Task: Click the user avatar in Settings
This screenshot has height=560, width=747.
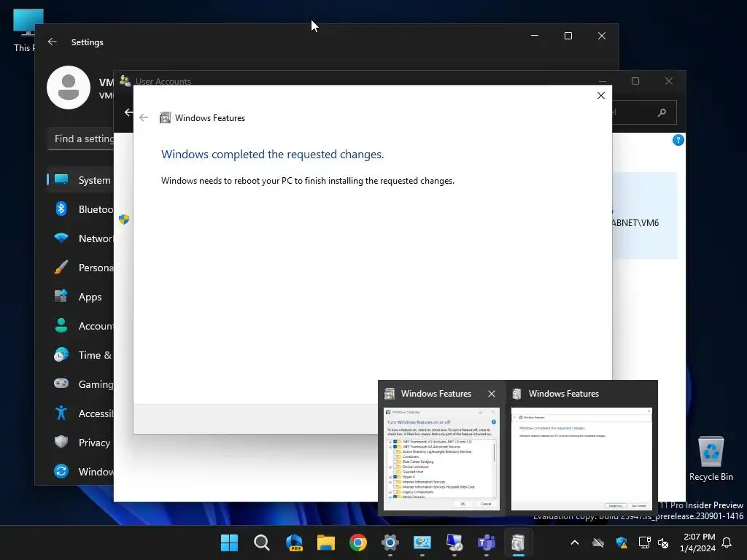Action: tap(69, 87)
